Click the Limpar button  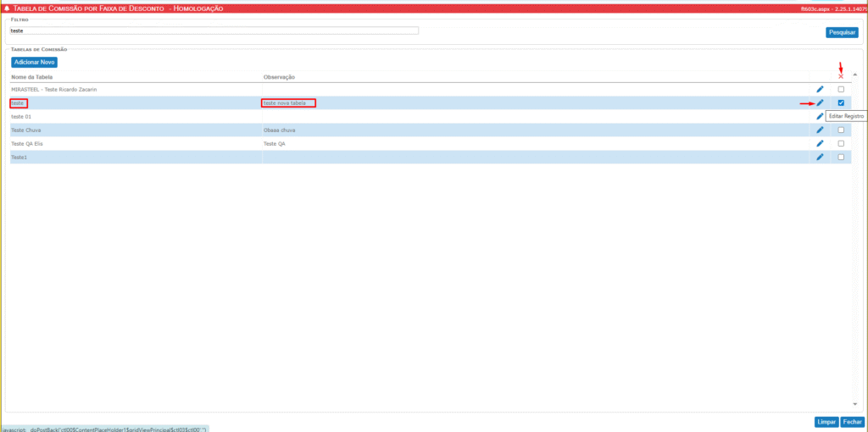826,422
